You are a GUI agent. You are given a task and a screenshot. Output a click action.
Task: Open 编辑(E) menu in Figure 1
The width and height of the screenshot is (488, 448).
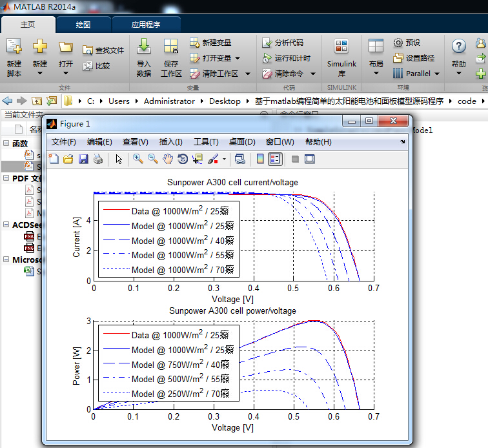[99, 142]
